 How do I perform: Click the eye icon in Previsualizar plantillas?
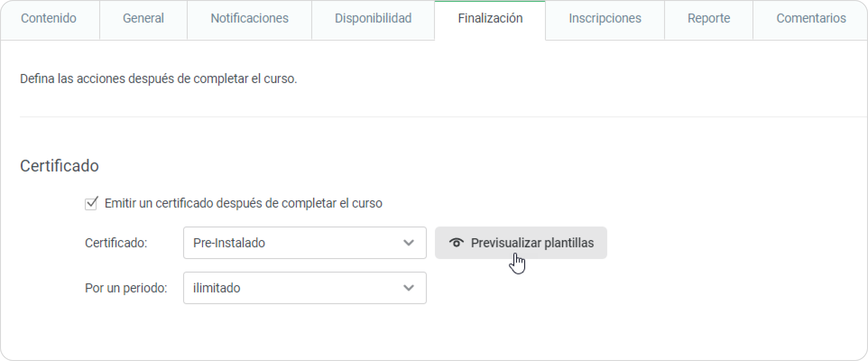457,243
